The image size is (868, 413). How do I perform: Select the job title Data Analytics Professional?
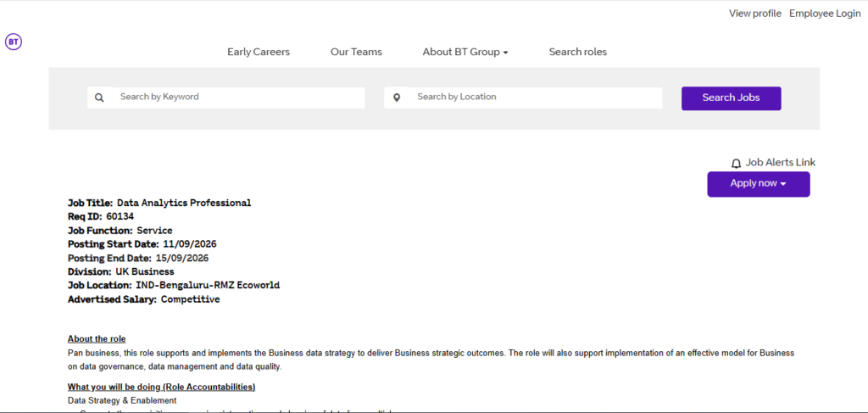click(184, 203)
